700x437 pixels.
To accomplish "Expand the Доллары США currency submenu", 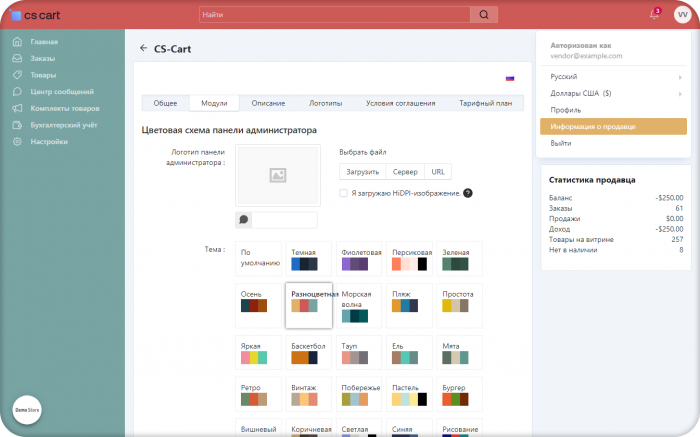I will [x=613, y=93].
